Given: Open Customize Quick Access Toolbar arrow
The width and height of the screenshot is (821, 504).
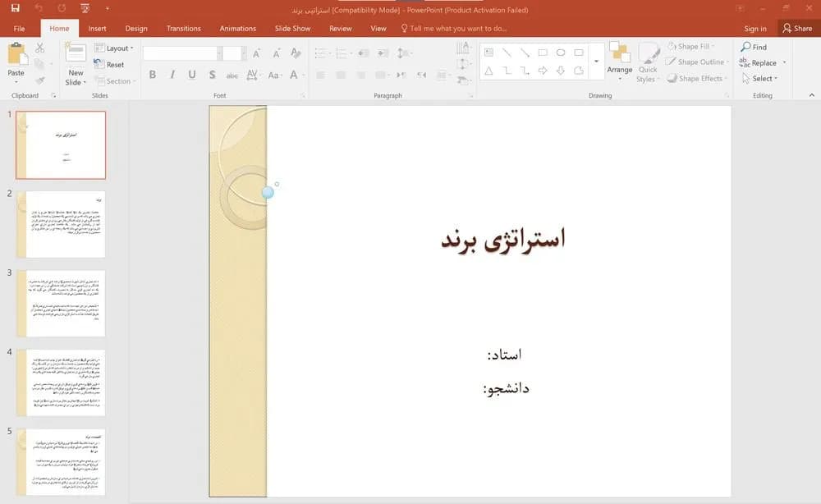Looking at the screenshot, I should click(x=108, y=8).
